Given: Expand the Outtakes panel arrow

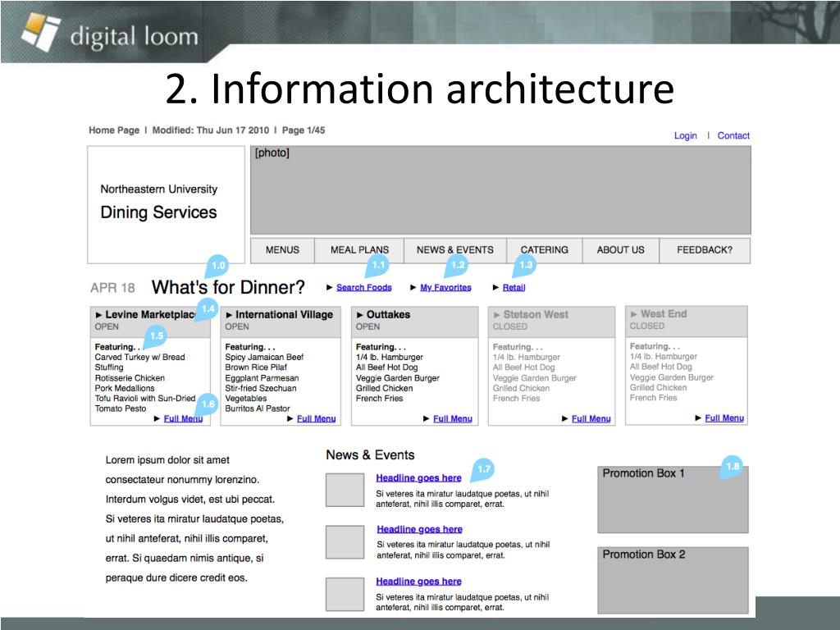Looking at the screenshot, I should tap(359, 315).
